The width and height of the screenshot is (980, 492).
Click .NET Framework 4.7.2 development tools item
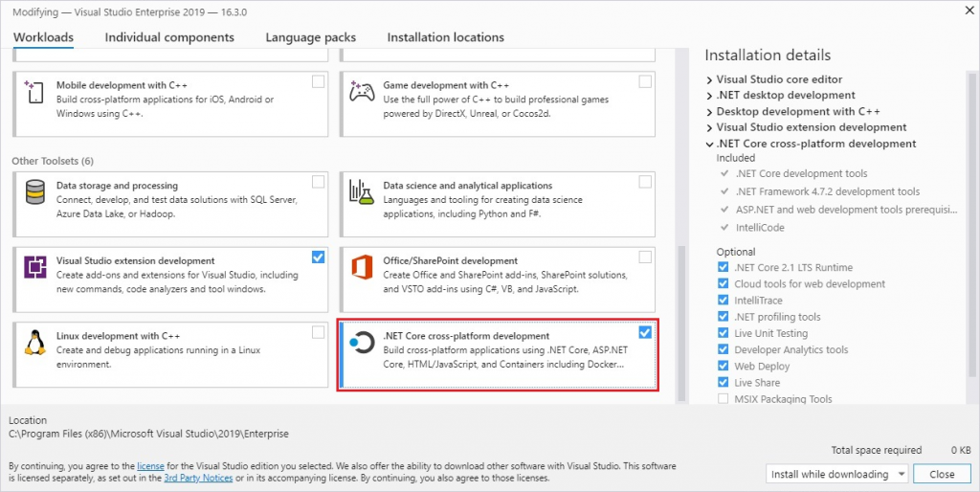tap(828, 192)
